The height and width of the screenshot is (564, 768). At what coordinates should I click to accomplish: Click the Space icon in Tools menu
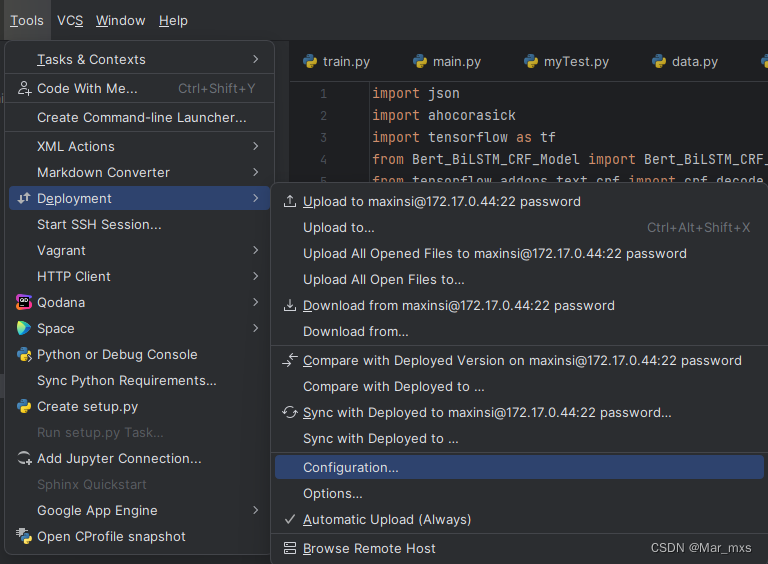coord(24,328)
